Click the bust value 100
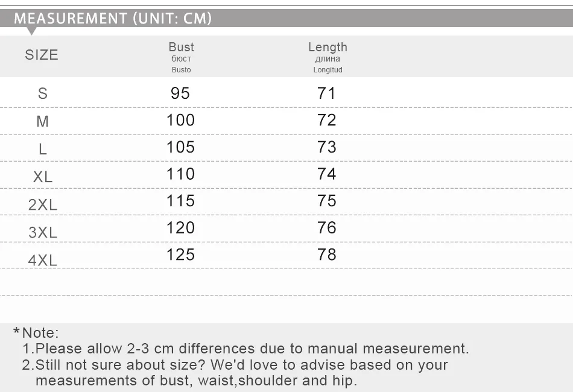Screen dimensions: 573x392 (180, 120)
